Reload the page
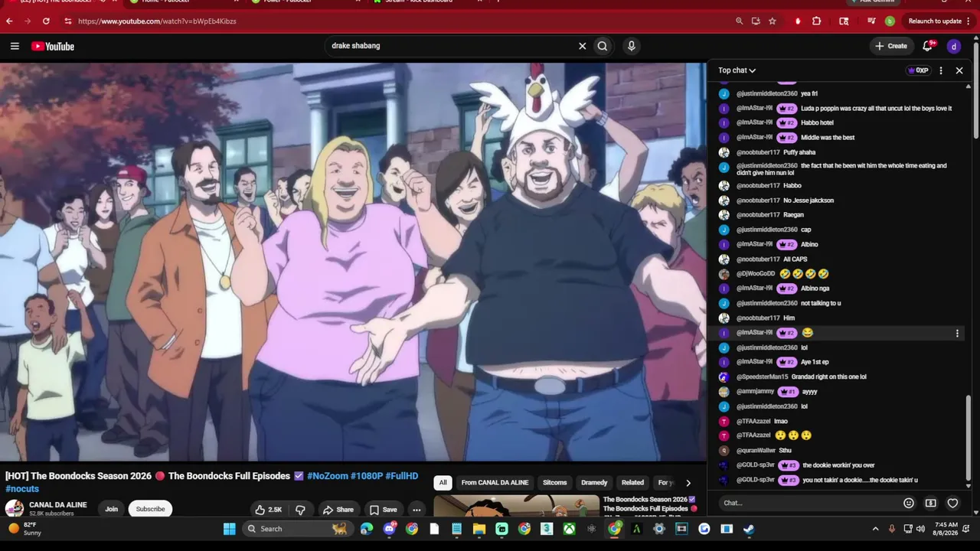Viewport: 980px width, 551px height. coord(46,21)
